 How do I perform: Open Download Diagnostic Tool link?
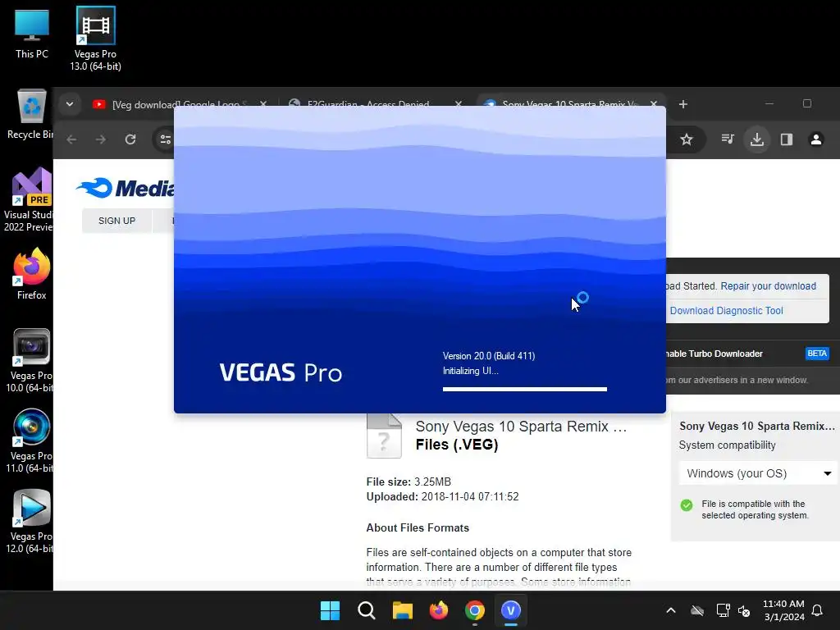(x=727, y=311)
